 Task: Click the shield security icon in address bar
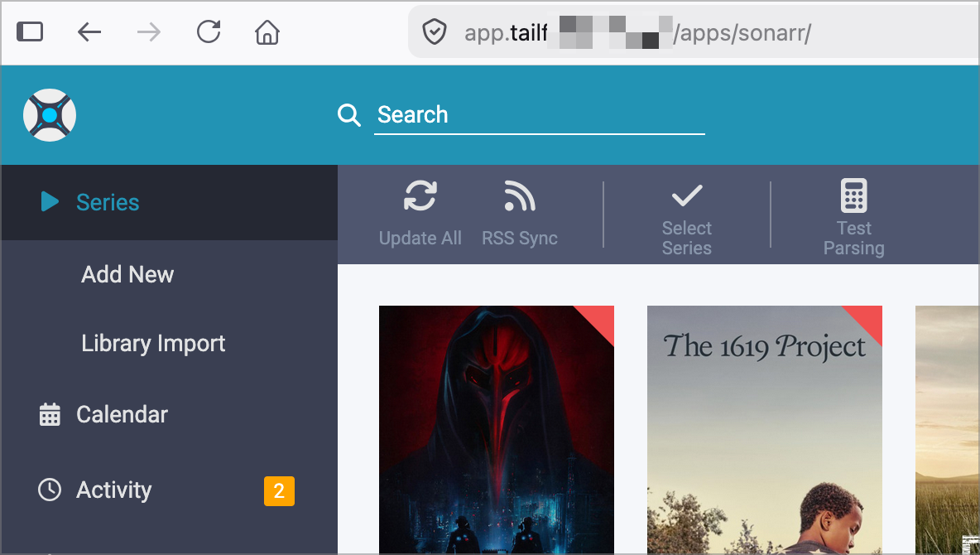click(x=434, y=32)
